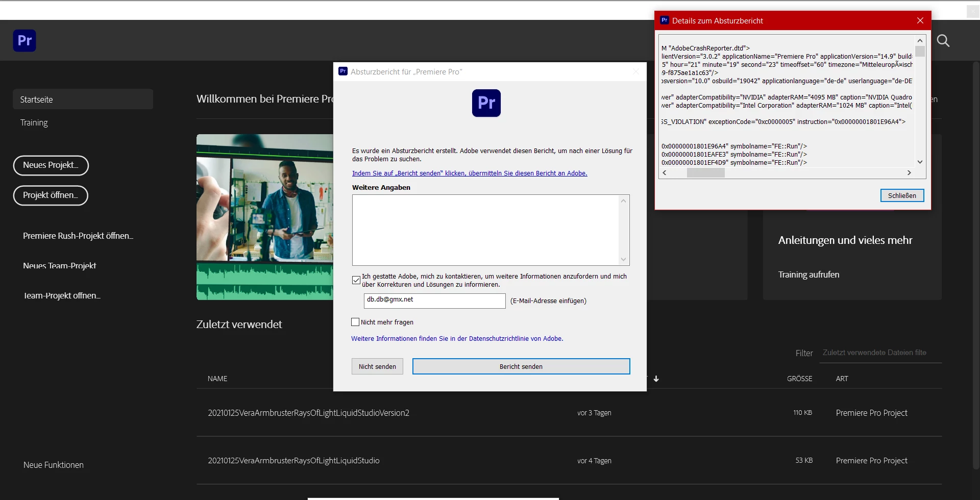Sort recent files by NAME column
The image size is (980, 500).
217,379
